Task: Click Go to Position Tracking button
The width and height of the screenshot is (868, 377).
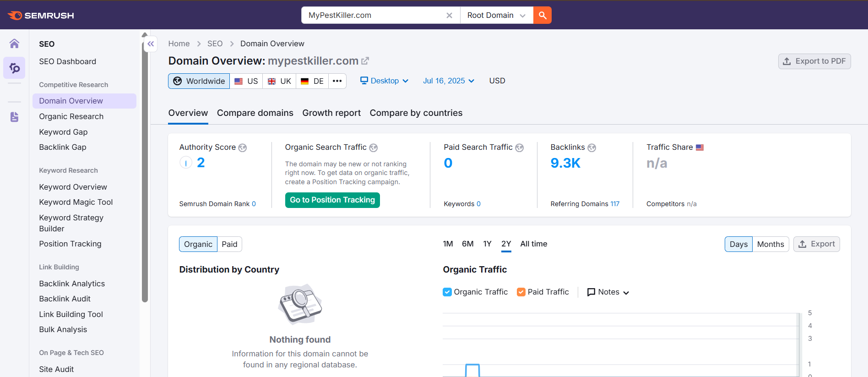Action: point(332,200)
